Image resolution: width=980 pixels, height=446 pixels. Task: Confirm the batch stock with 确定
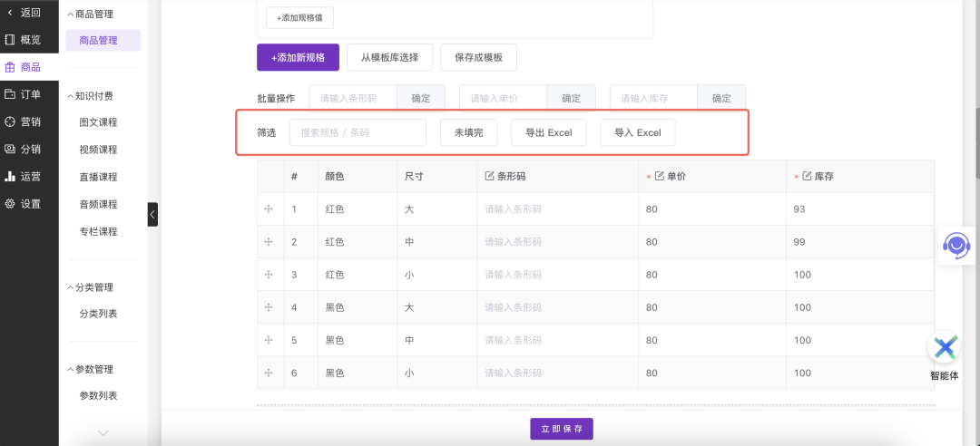pos(722,98)
